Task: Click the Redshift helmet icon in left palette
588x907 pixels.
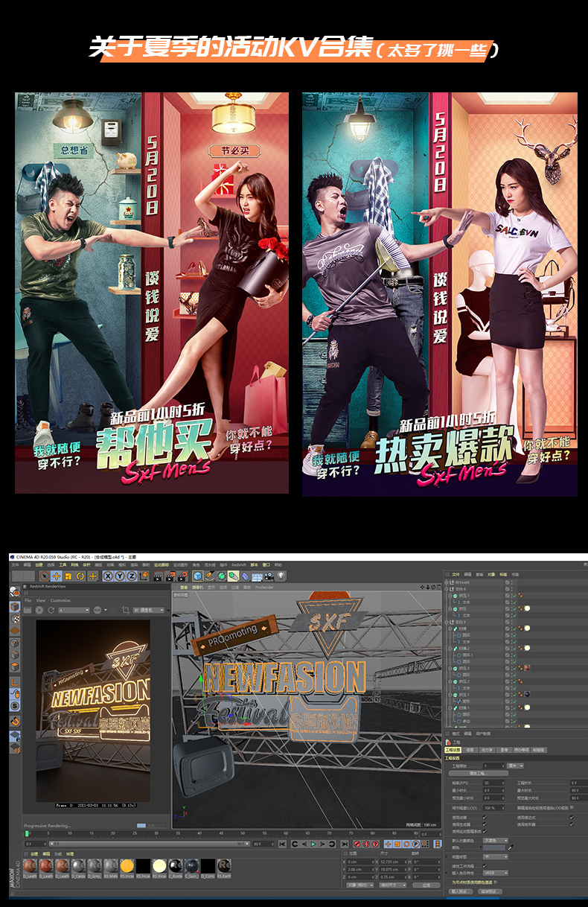Action: [15, 591]
